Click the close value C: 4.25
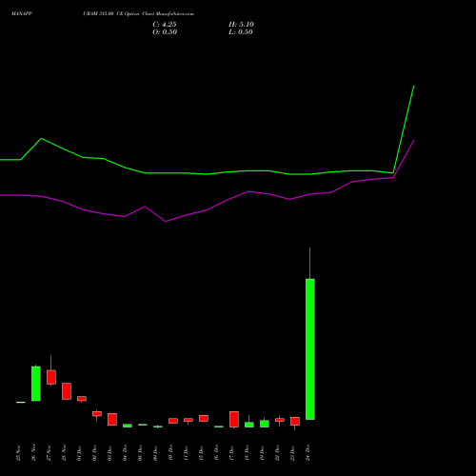 click(x=165, y=25)
